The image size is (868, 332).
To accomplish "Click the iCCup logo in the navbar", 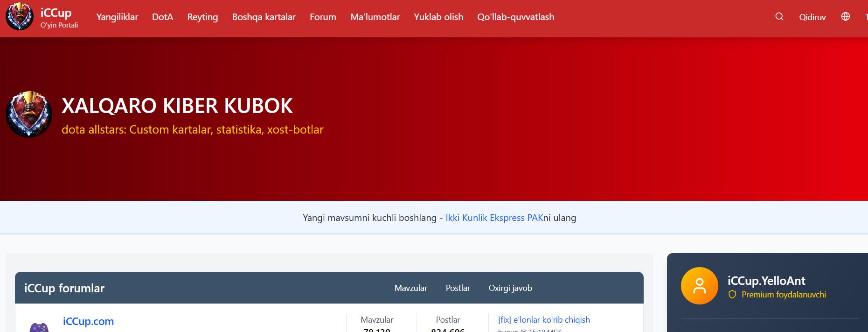I will coord(20,16).
